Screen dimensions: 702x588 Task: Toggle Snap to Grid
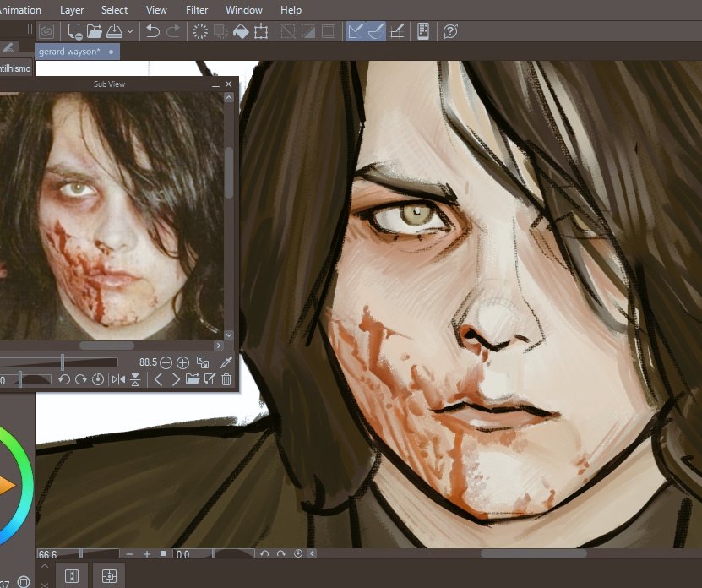tap(397, 31)
